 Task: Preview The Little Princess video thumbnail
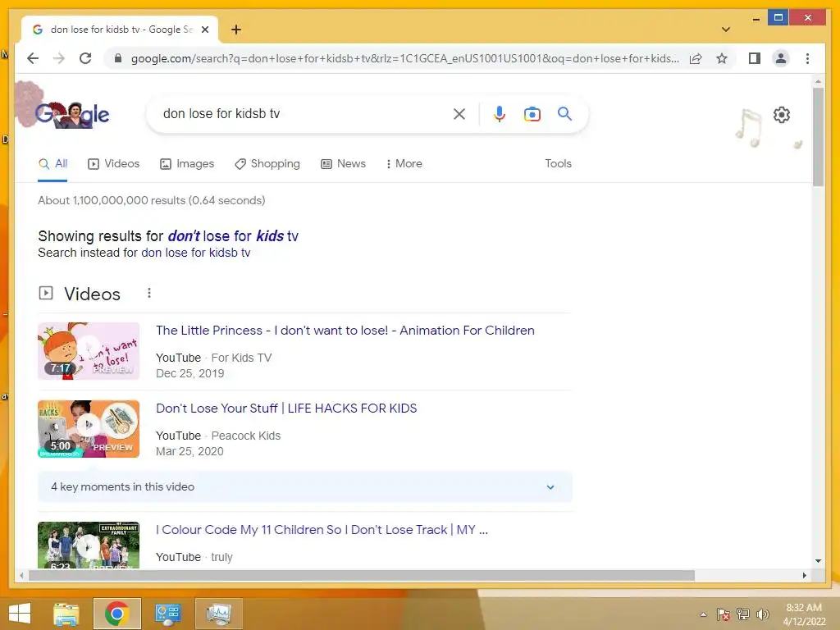pyautogui.click(x=89, y=351)
